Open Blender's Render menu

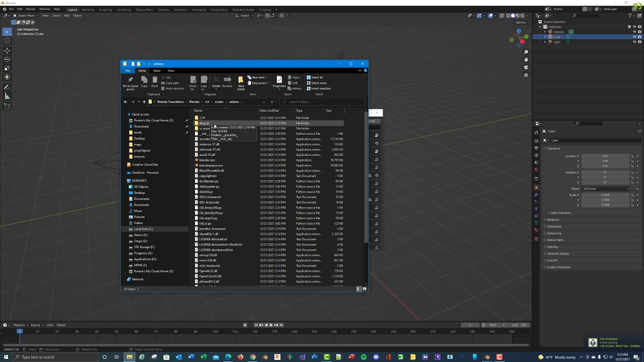point(31,9)
